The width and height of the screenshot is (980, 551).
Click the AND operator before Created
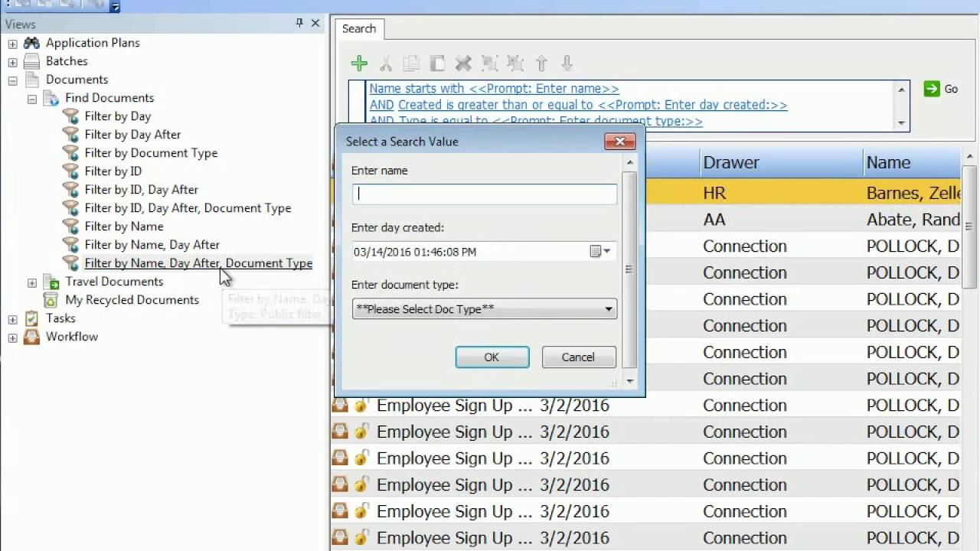(x=382, y=105)
